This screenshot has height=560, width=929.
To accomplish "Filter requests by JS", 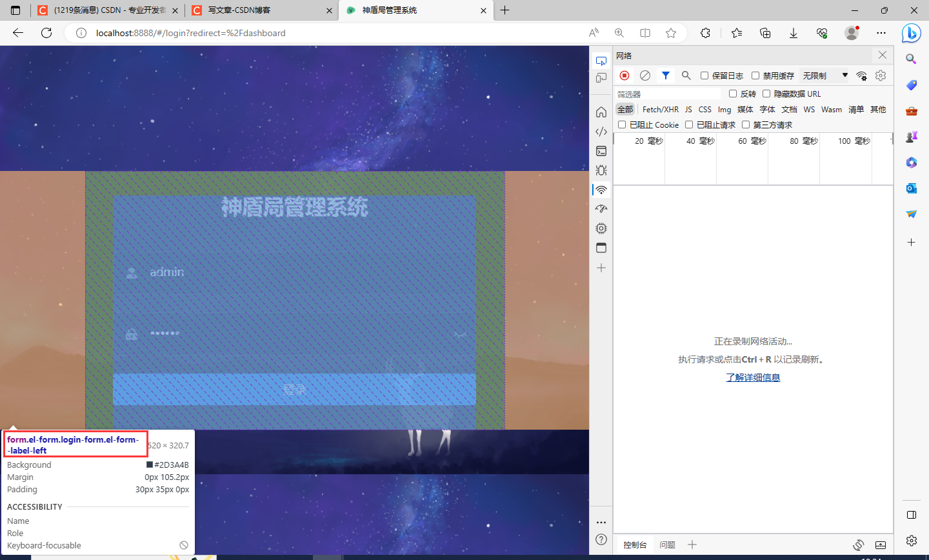I will [688, 109].
